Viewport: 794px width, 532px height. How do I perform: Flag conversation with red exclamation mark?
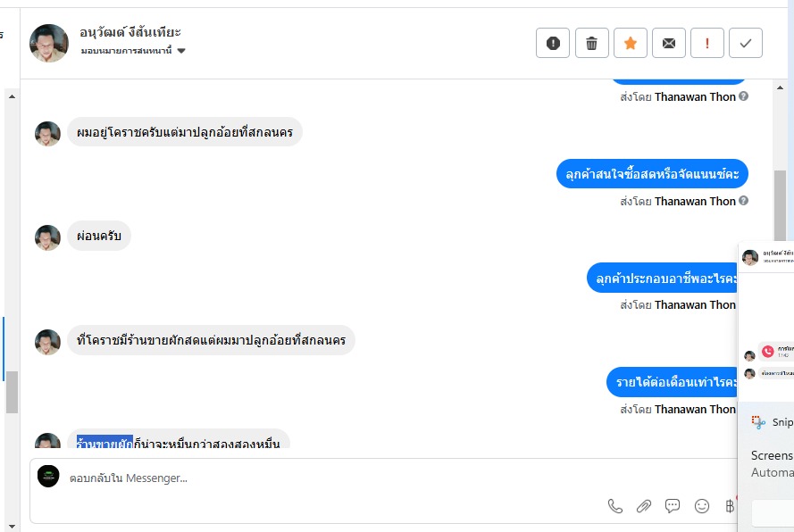point(707,43)
